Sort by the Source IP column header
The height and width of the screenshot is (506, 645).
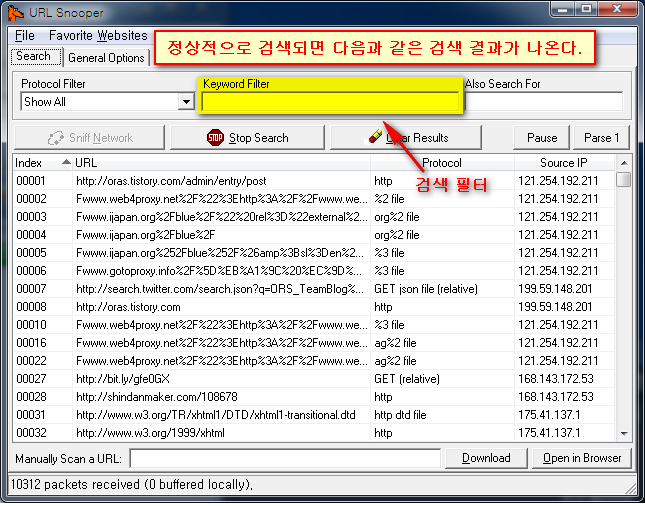coord(564,163)
